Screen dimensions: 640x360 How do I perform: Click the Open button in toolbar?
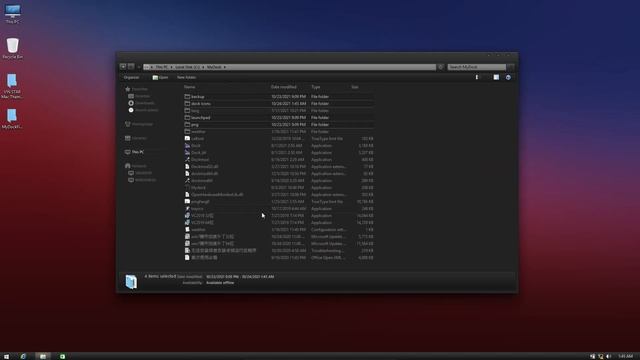[x=160, y=77]
